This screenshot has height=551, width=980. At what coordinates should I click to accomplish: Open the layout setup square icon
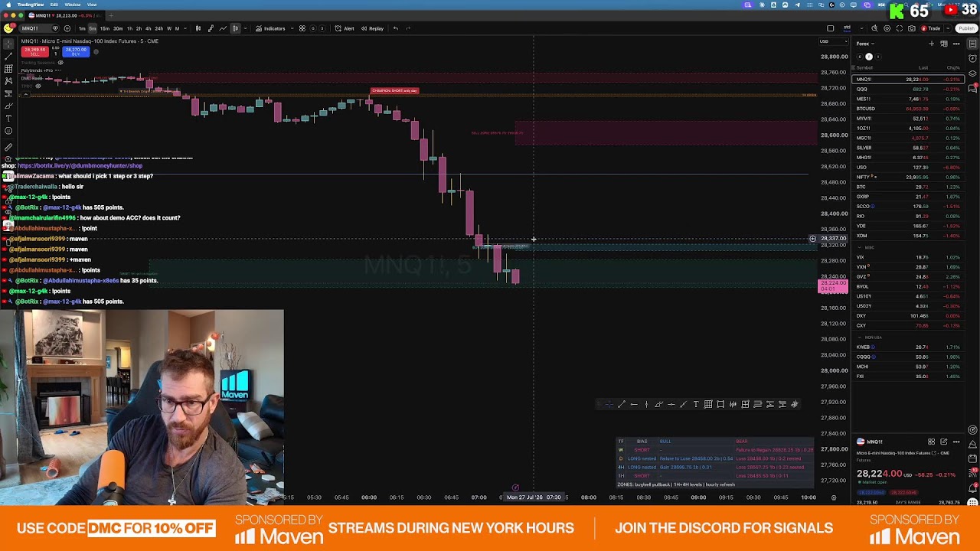pos(830,28)
